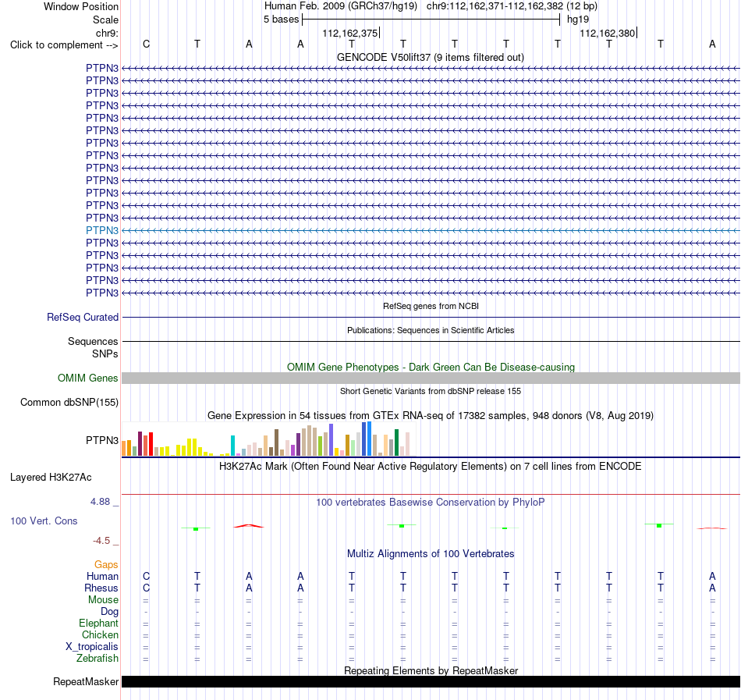
Task: Click the Sequences track label
Action: tap(93, 341)
